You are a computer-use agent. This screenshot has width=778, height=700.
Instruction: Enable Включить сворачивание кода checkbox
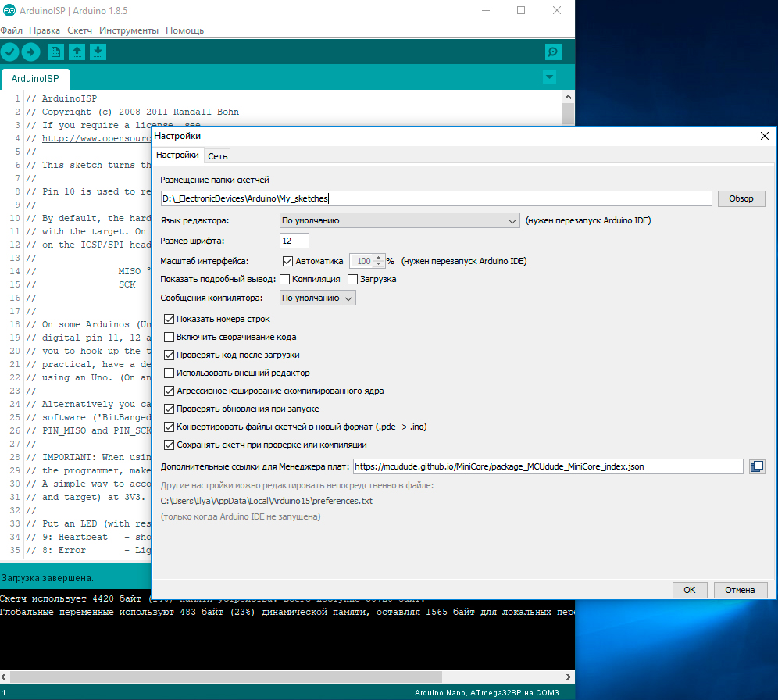point(170,337)
